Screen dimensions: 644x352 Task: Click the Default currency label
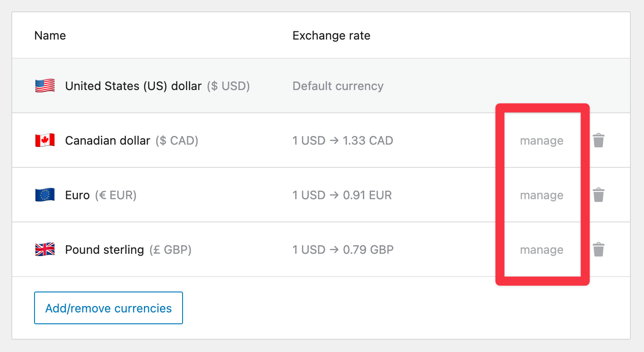click(x=338, y=85)
